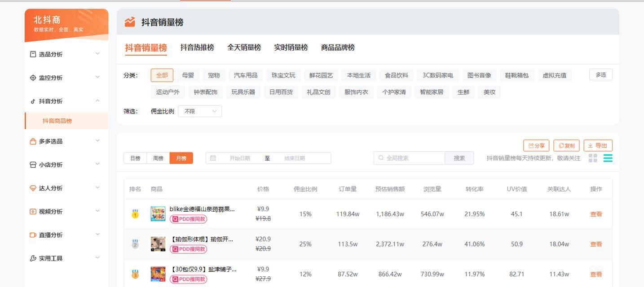Select 全部 category filter
The width and height of the screenshot is (644, 287).
[x=162, y=75]
